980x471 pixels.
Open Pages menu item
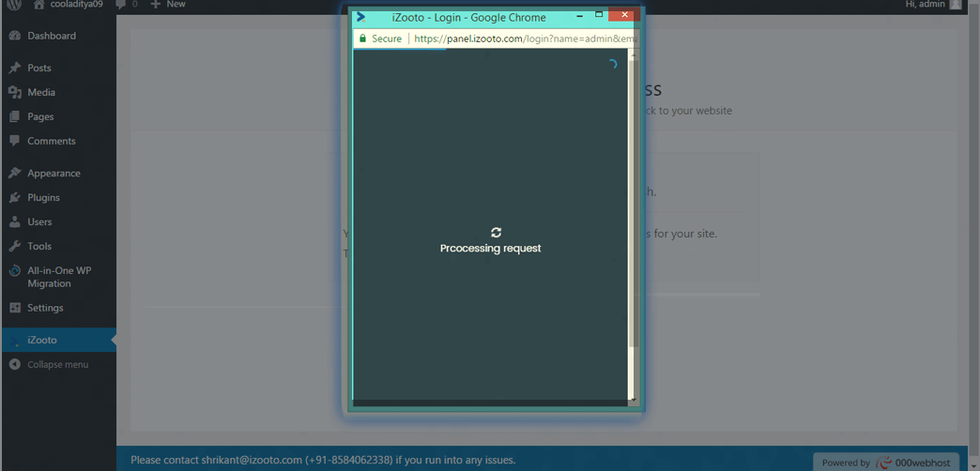[x=40, y=116]
